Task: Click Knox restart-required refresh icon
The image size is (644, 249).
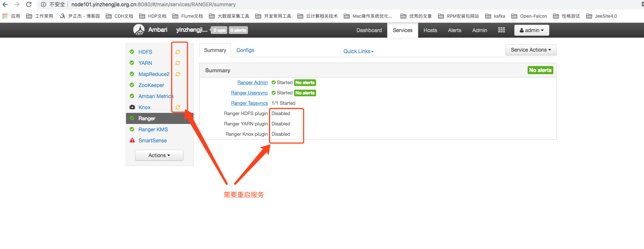Action: 178,107
